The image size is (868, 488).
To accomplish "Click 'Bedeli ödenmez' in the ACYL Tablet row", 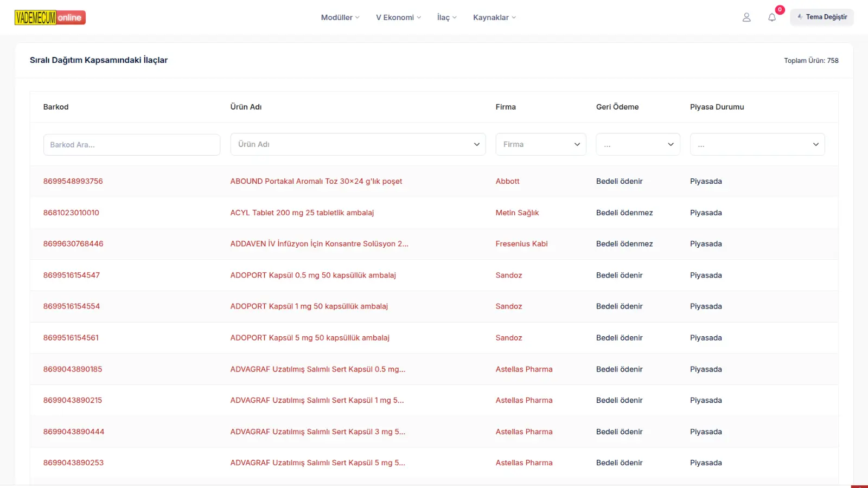I will tap(624, 213).
